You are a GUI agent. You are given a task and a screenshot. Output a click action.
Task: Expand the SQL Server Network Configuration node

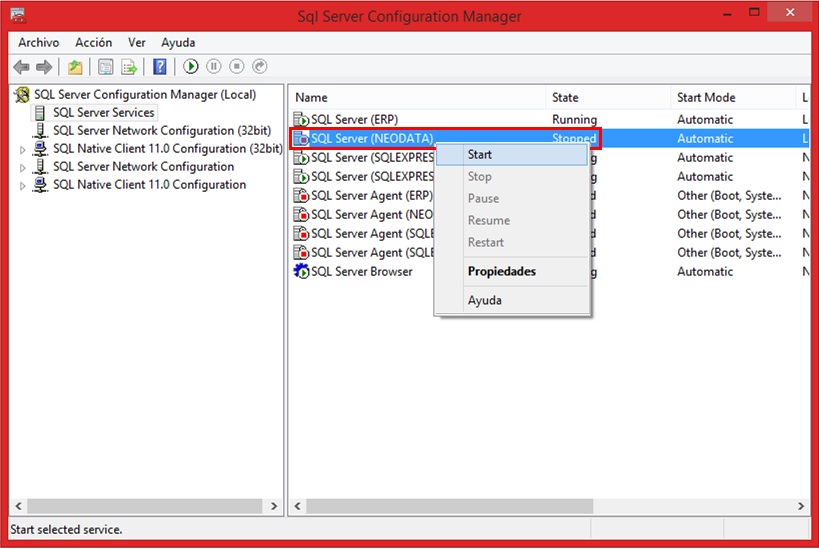22,168
